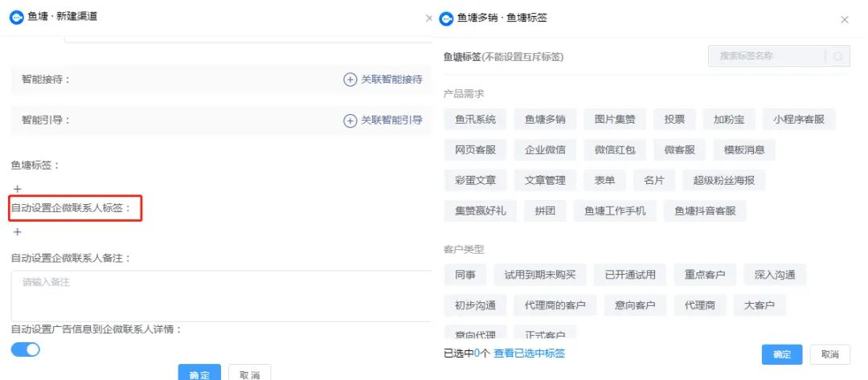868x380 pixels.
Task: Open the 查看已选中标签 link
Action: tap(529, 353)
